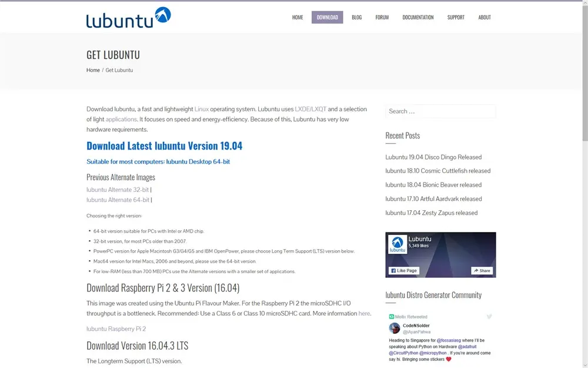Viewport: 588px width, 368px height.
Task: Click the 'here' more information link
Action: tap(364, 314)
